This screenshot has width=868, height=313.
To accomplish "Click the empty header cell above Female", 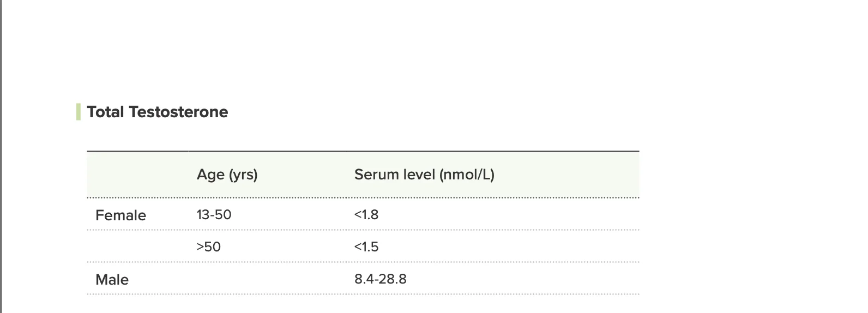I will click(x=136, y=174).
